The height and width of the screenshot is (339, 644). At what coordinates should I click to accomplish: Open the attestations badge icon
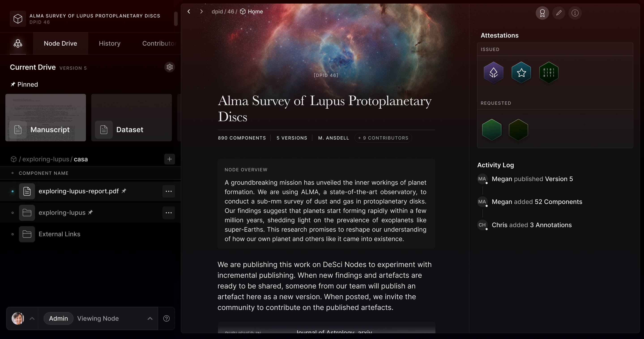tap(542, 13)
